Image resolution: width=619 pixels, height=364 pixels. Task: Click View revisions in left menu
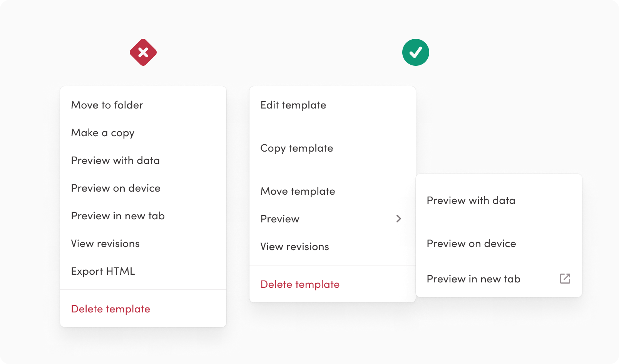[105, 244]
